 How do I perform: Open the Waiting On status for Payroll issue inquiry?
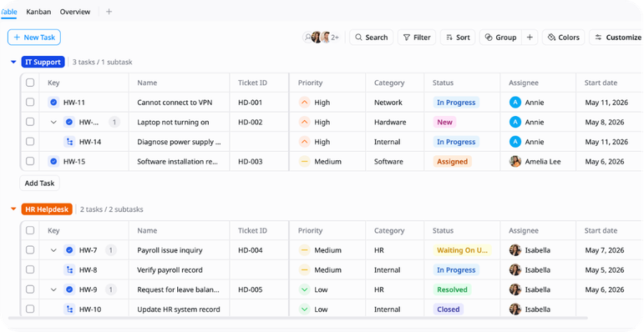coord(462,250)
